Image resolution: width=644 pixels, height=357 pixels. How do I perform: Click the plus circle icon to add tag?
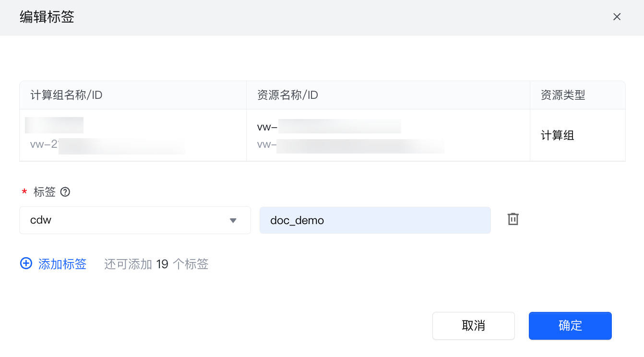tap(26, 263)
